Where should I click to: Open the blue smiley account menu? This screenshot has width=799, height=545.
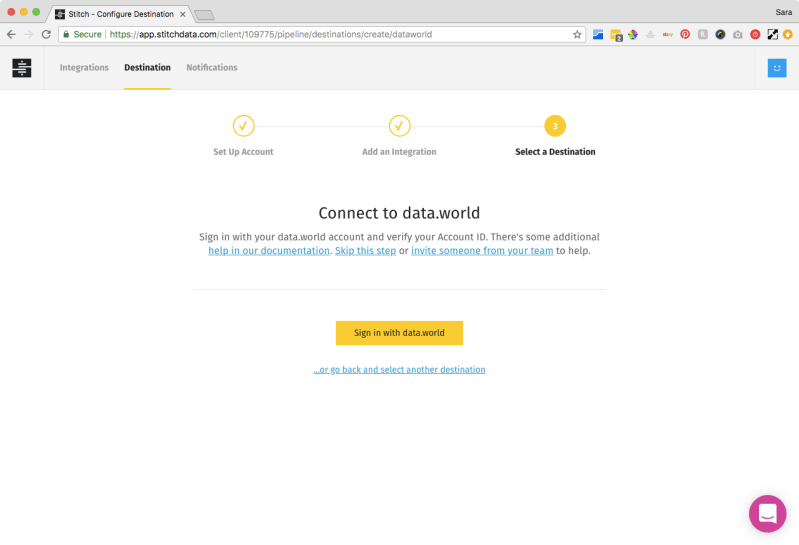click(777, 68)
